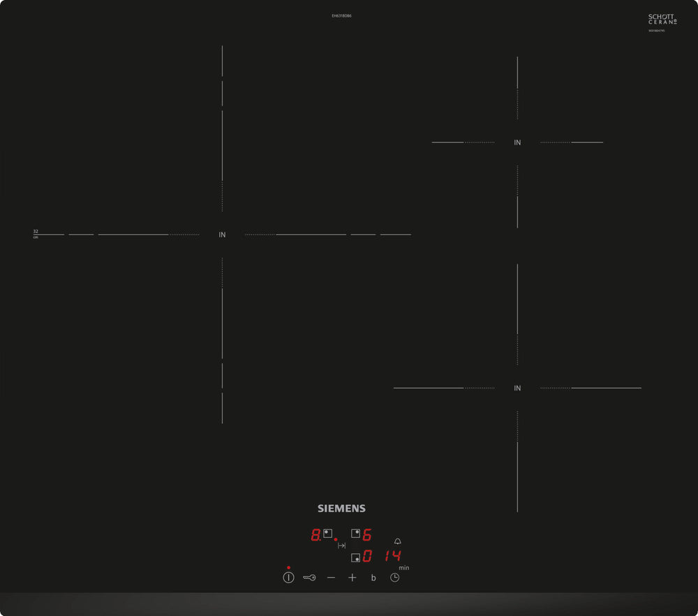Tap the left zone power level 8 display
Image resolution: width=698 pixels, height=616 pixels.
pos(315,535)
